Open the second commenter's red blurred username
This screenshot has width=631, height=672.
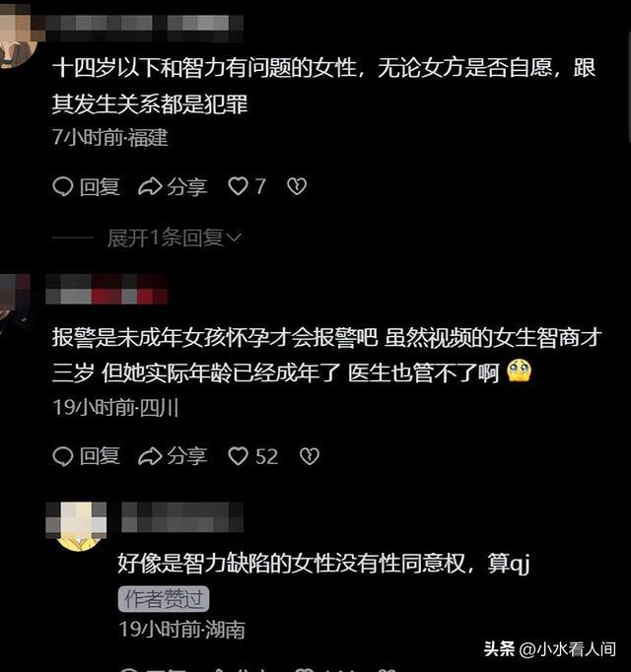tap(106, 290)
